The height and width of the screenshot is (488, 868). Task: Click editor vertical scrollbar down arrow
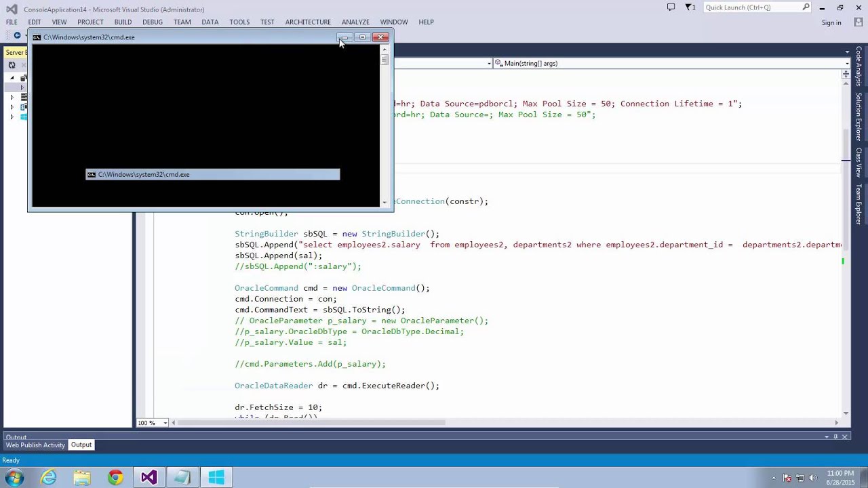tap(846, 413)
